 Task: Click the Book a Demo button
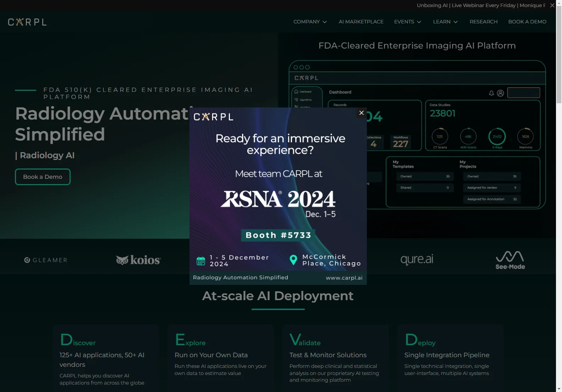pyautogui.click(x=43, y=177)
